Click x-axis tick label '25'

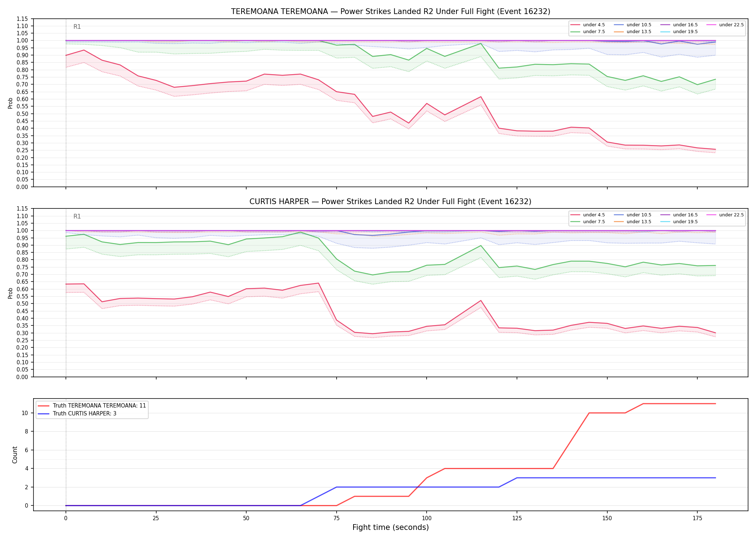click(x=156, y=518)
